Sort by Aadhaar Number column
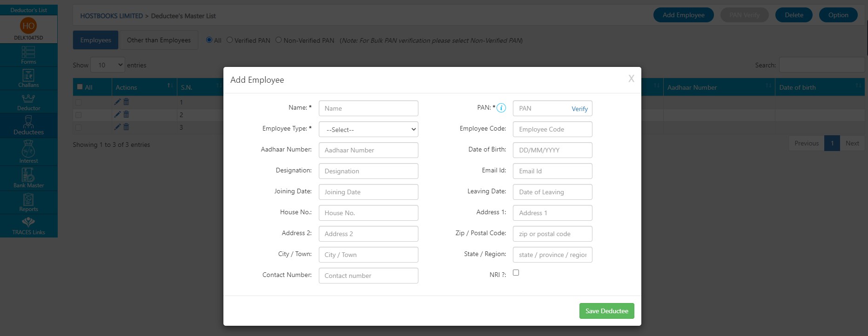The width and height of the screenshot is (868, 336). coord(719,87)
